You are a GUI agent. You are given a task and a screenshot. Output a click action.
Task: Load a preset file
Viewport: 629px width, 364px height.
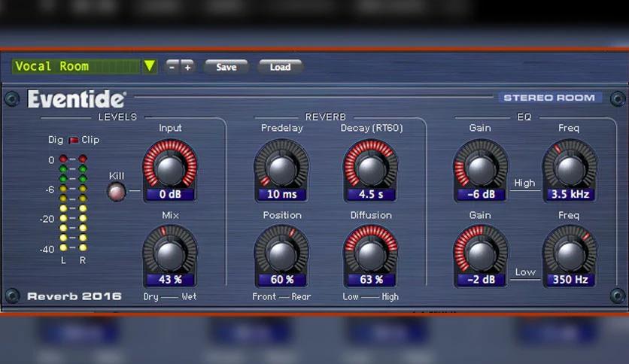click(x=280, y=67)
